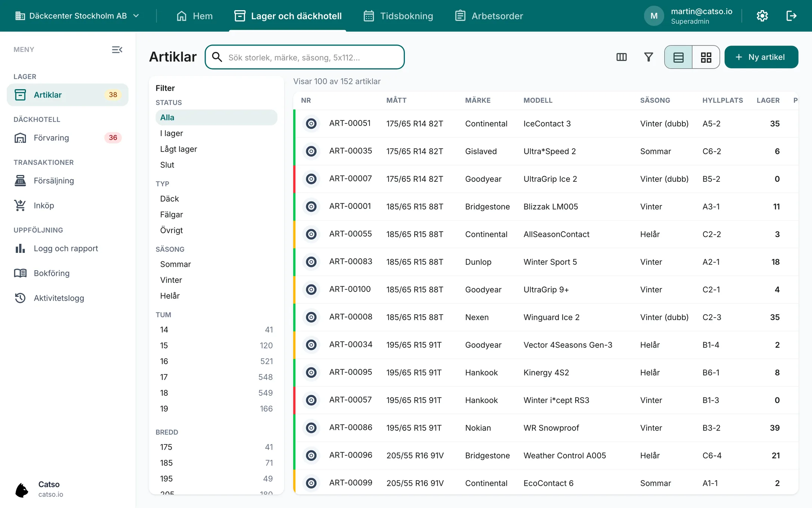This screenshot has width=812, height=508.
Task: Collapse the sidebar menu icon
Action: point(117,50)
